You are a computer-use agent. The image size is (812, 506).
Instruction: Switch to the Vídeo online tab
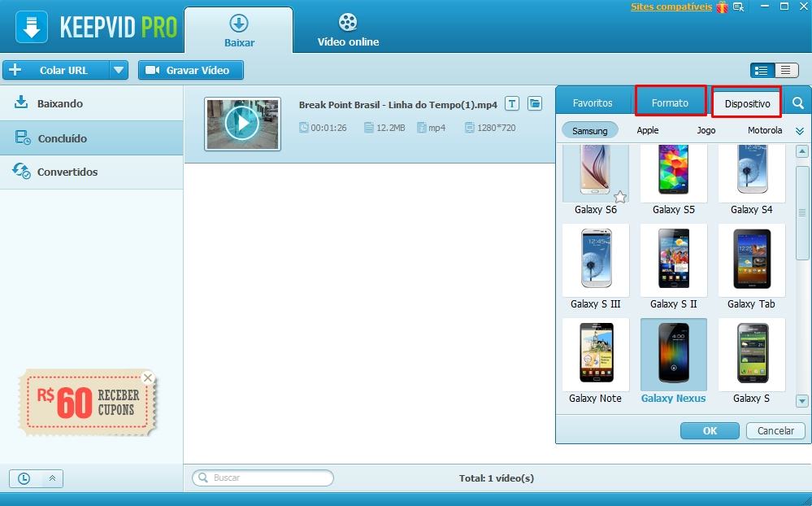click(348, 30)
